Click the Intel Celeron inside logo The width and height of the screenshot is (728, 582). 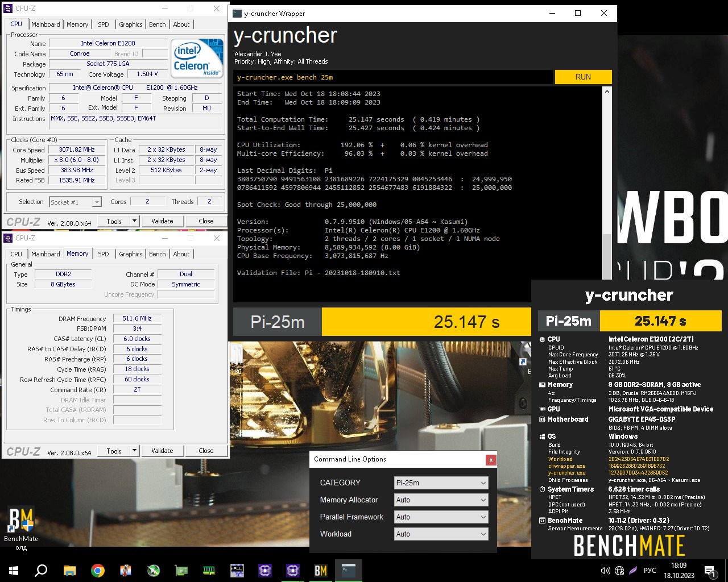click(x=197, y=59)
